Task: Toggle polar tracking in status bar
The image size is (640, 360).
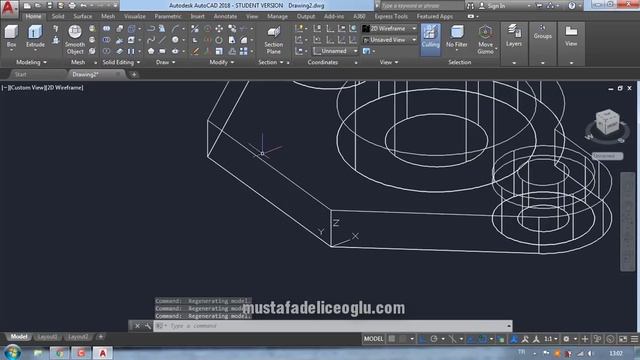Action: 434,339
